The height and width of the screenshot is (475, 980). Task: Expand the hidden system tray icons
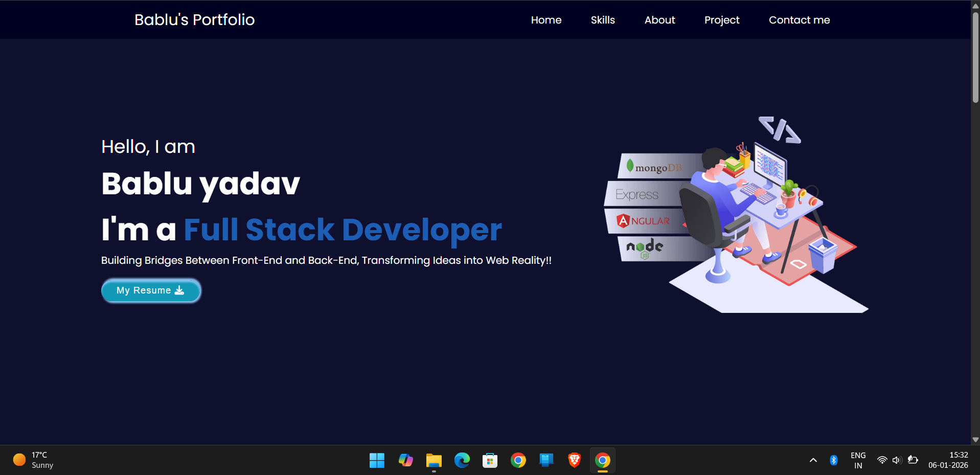click(813, 461)
